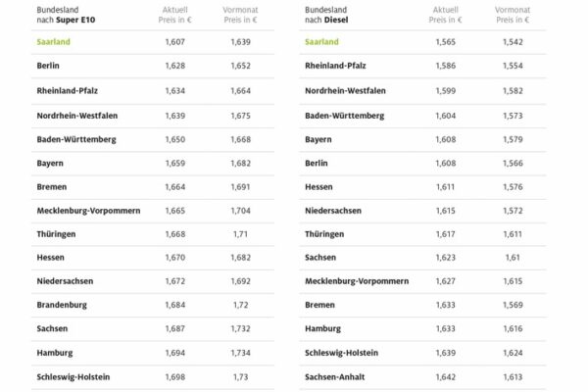
Task: Click the 'Bundesland nach Super E10' column header
Action: 66,15
